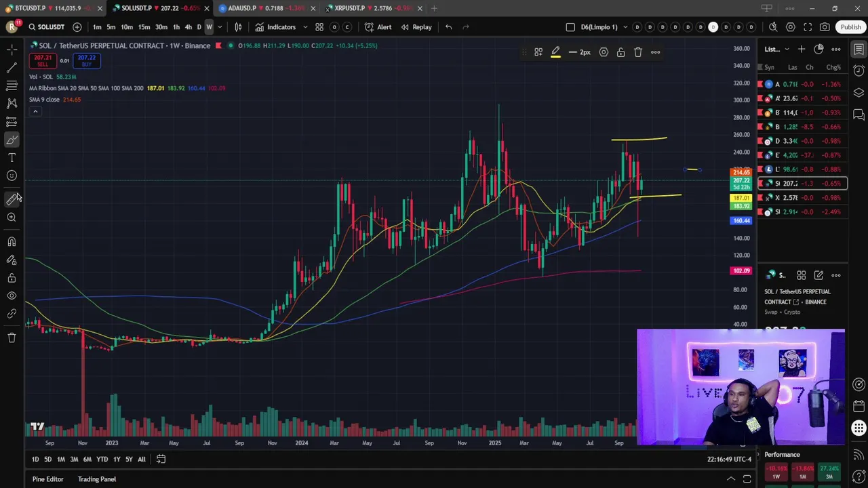Open the layout setup square icon

pyautogui.click(x=570, y=27)
